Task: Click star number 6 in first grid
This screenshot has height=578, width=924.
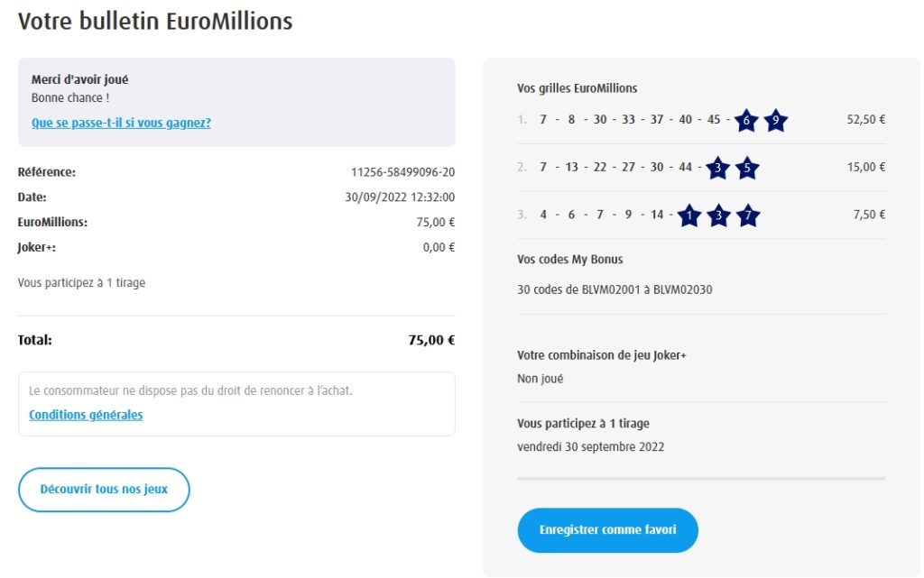Action: 746,120
